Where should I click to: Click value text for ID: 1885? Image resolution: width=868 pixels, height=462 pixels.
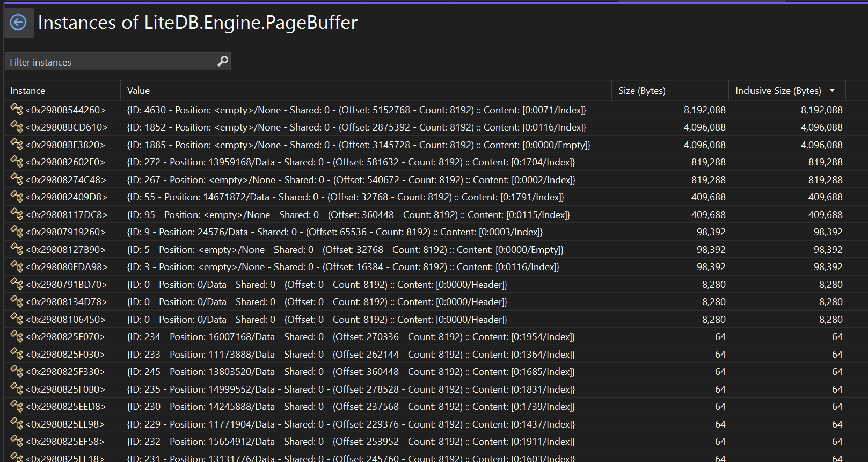coord(359,145)
